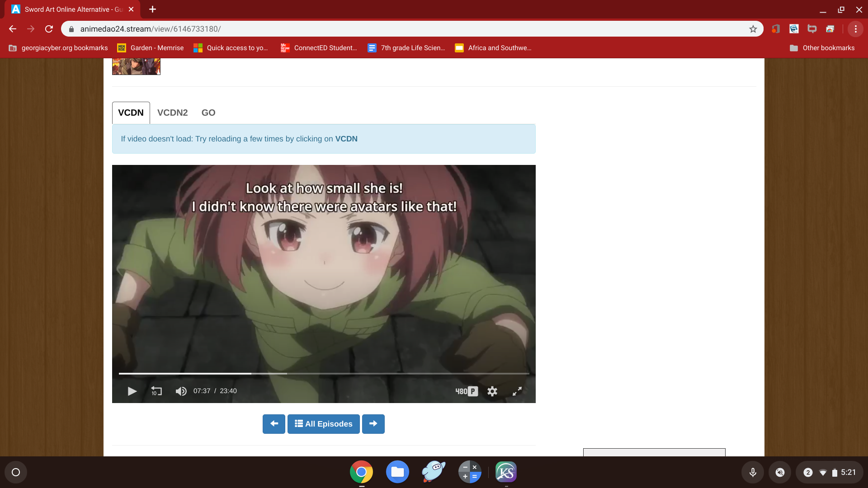Screen dimensions: 868x488
Task: Open notification count badge
Action: tap(808, 472)
